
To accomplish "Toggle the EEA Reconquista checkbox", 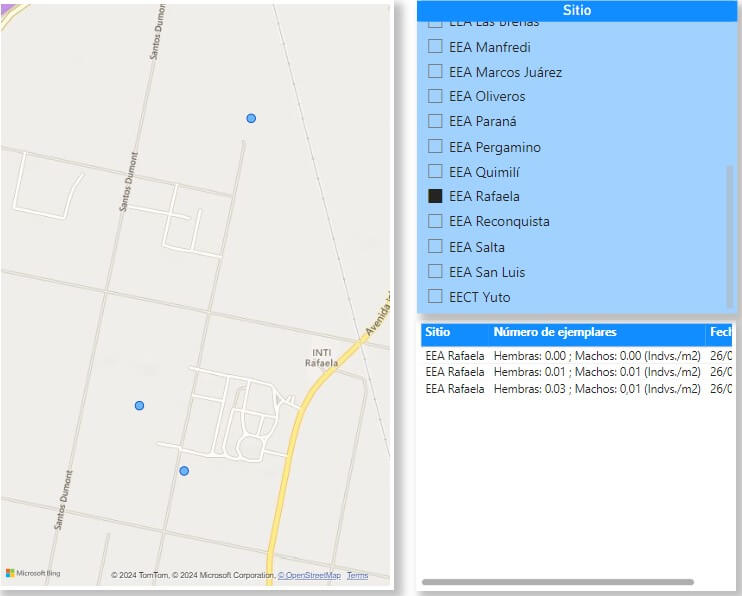I will click(x=435, y=221).
